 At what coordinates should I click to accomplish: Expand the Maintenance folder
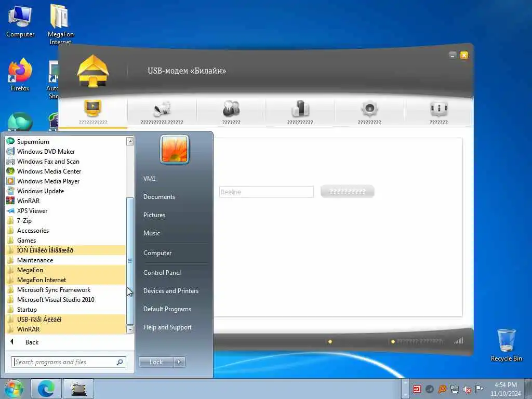click(65, 260)
